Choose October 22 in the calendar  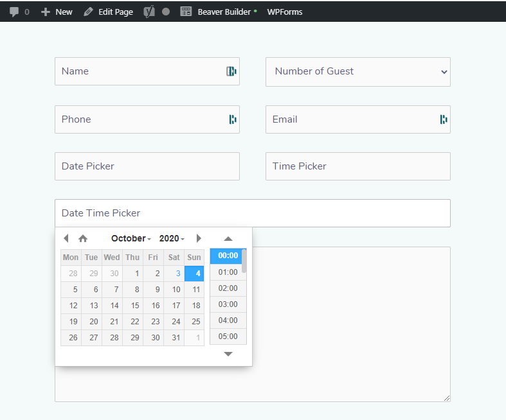[x=132, y=322]
